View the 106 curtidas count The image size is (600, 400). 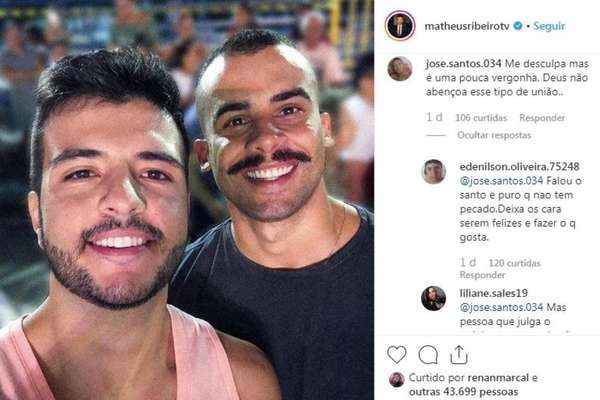(x=481, y=118)
